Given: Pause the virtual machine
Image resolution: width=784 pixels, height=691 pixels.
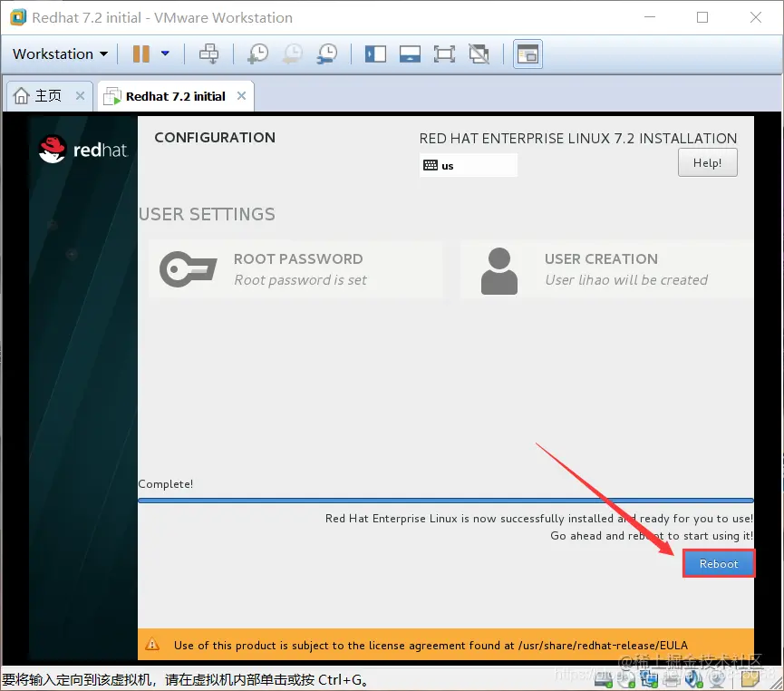Looking at the screenshot, I should click(x=141, y=54).
